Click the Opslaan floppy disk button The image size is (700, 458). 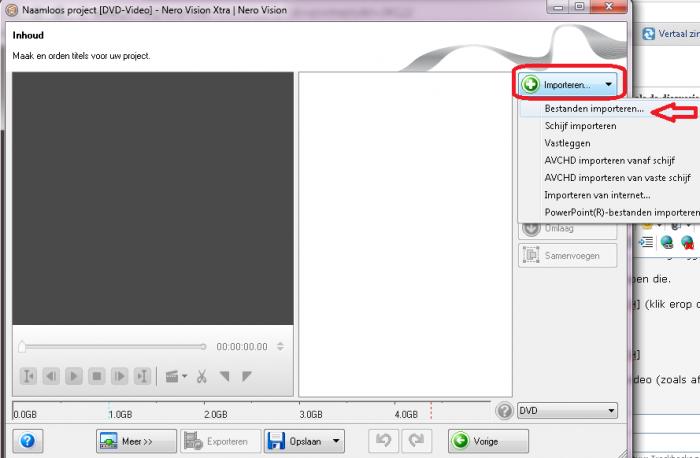(x=296, y=441)
